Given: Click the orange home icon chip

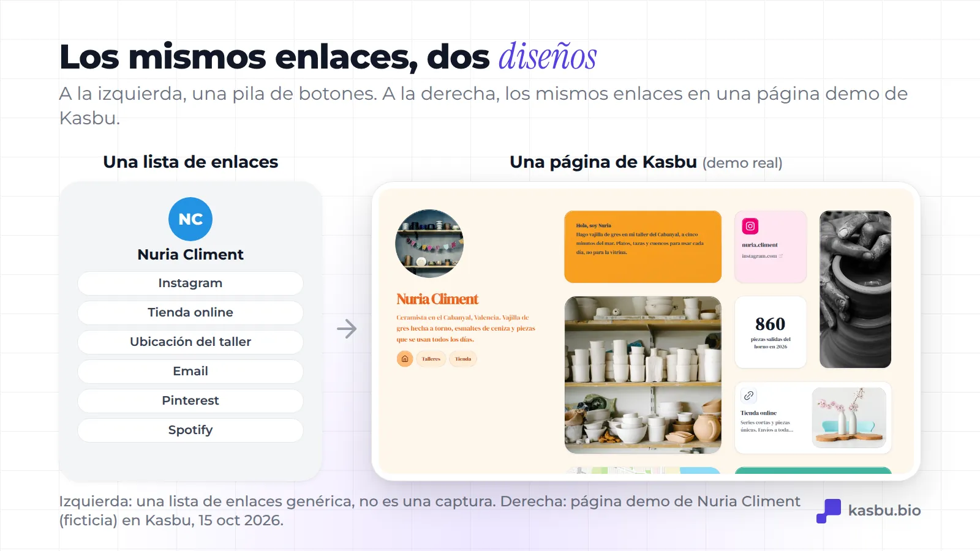Looking at the screenshot, I should coord(405,359).
